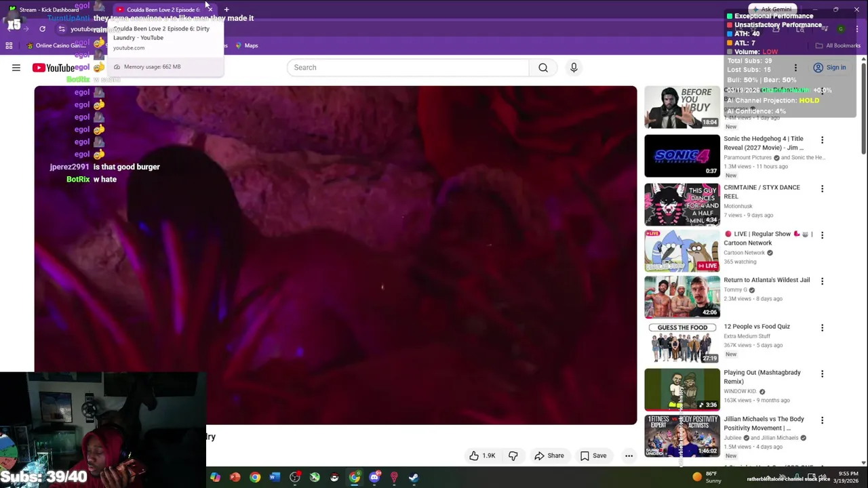Save the video to a playlist

[x=593, y=455]
